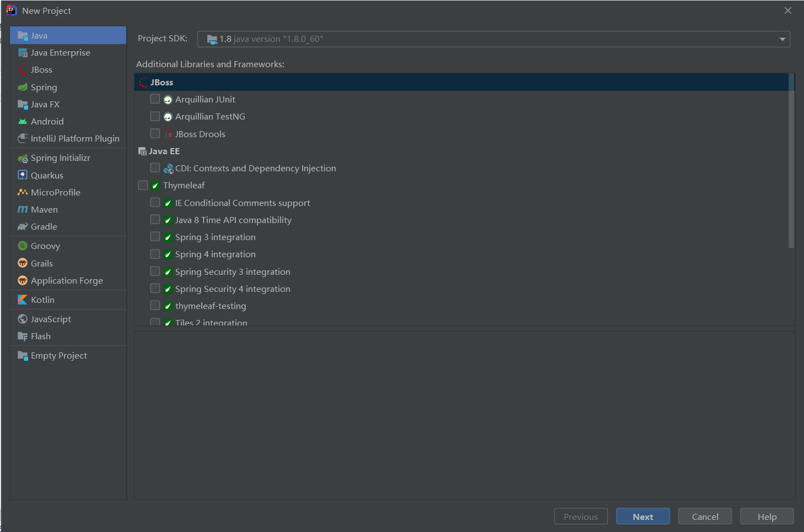
Task: Check Spring Security 4 integration
Action: (x=155, y=289)
